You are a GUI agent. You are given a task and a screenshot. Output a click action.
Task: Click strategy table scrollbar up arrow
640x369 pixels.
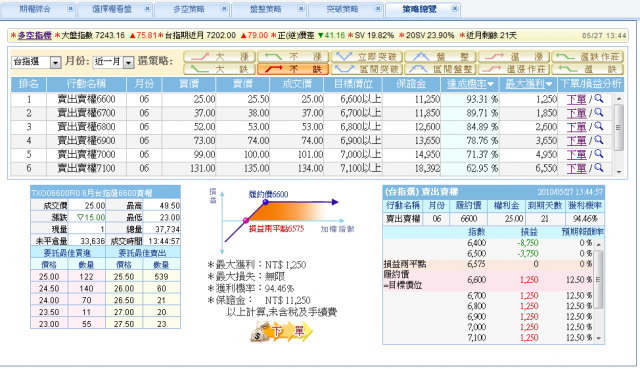pos(619,98)
